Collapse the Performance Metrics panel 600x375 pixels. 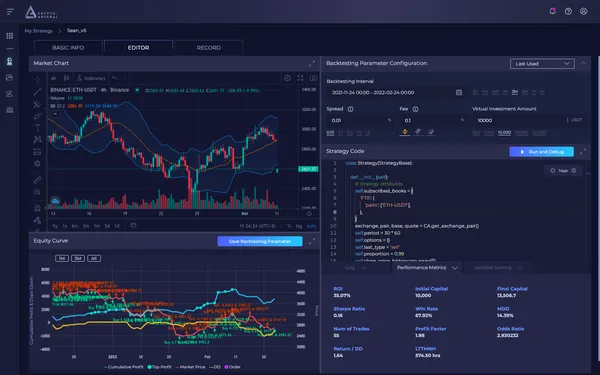(x=455, y=268)
